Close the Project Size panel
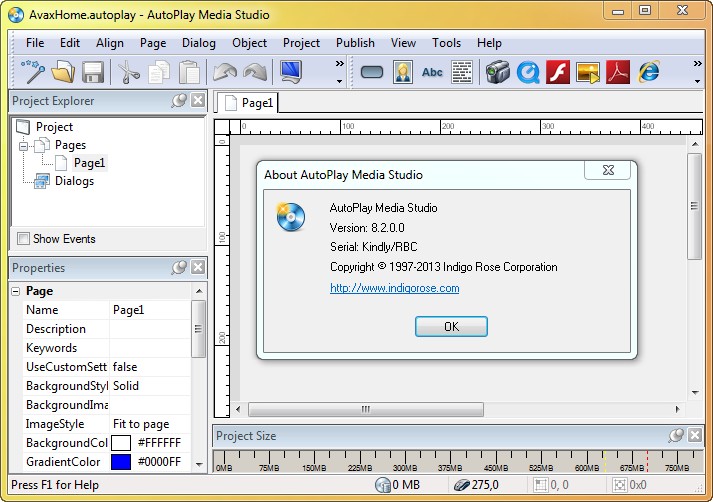The image size is (713, 502). pos(695,435)
